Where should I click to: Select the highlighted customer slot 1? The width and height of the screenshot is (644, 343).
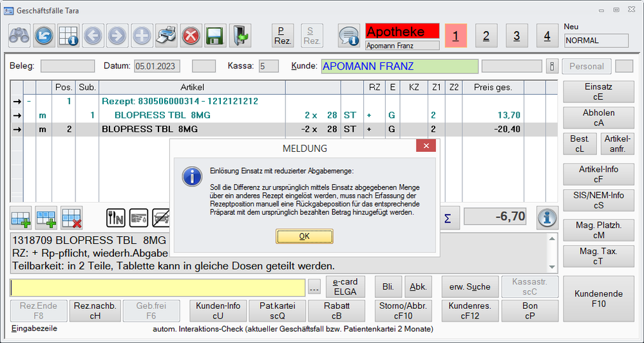point(455,36)
